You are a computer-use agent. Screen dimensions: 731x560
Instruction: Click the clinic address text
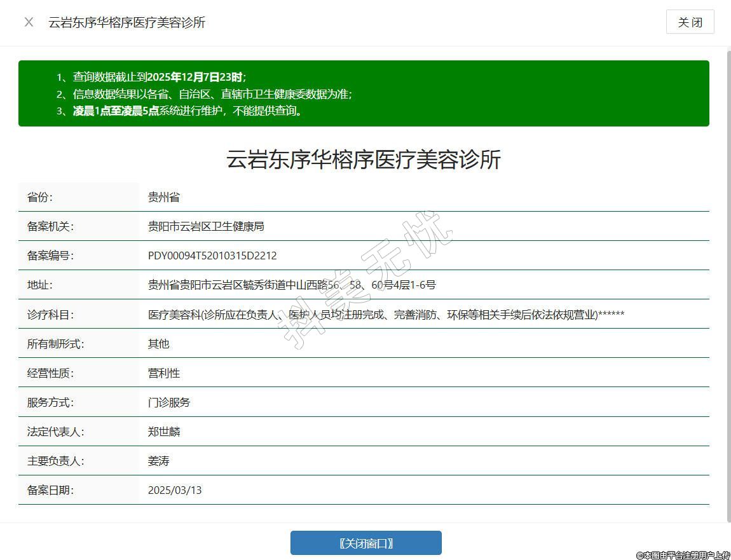[291, 285]
